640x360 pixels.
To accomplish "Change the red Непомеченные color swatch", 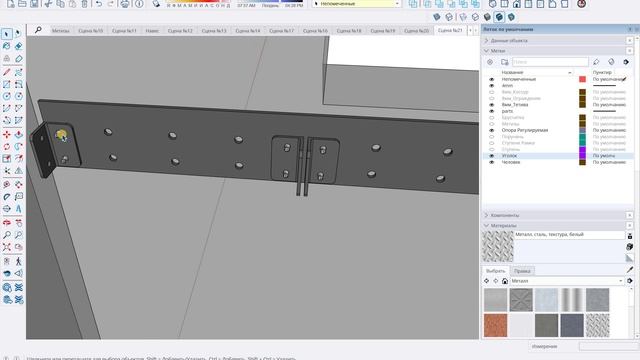I will (x=582, y=79).
